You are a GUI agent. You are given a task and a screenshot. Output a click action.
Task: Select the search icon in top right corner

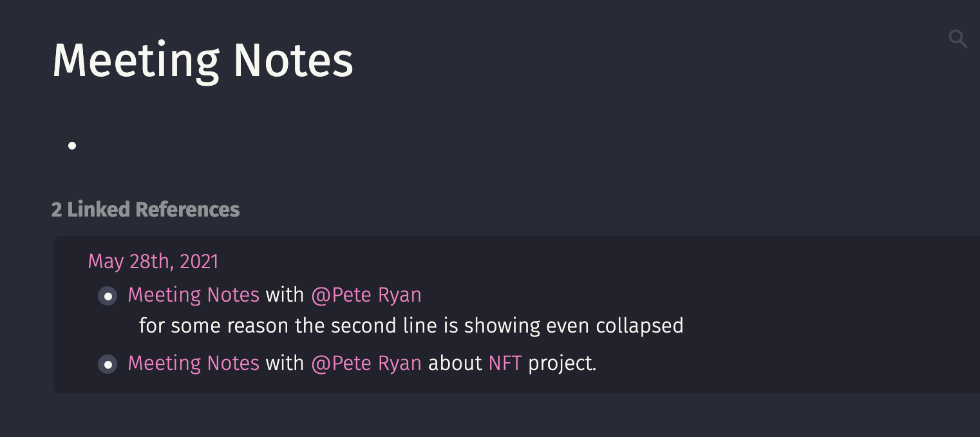click(958, 39)
